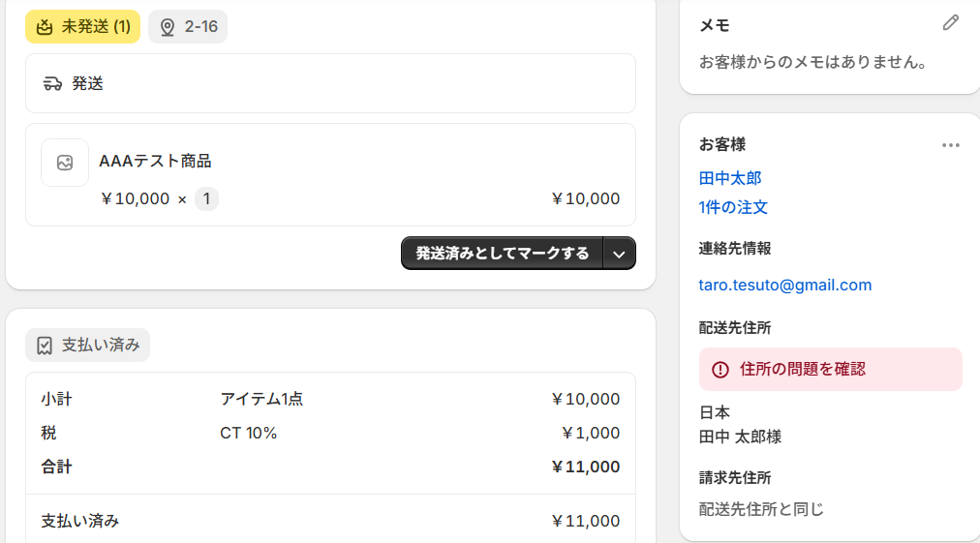
Task: Click the inbox icon on 未発送 badge
Action: point(45,27)
